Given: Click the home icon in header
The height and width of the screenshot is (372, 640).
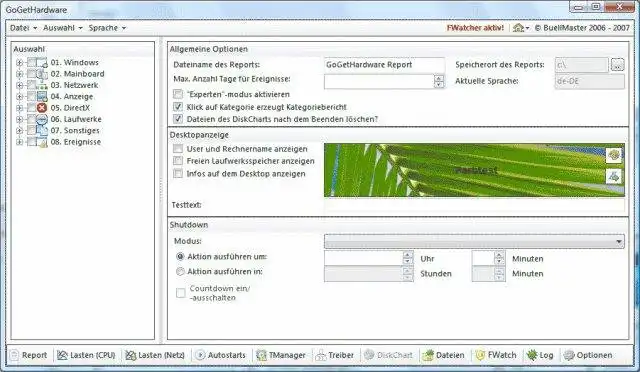Looking at the screenshot, I should click(518, 28).
